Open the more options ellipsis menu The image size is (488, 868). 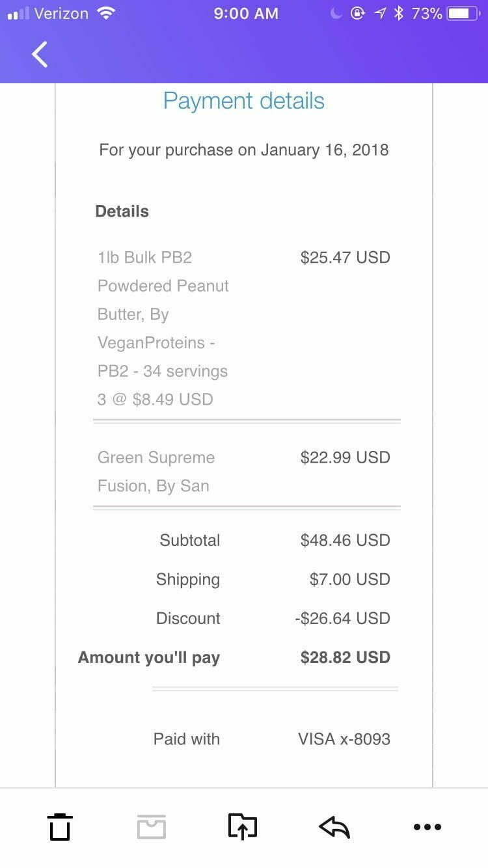427,827
